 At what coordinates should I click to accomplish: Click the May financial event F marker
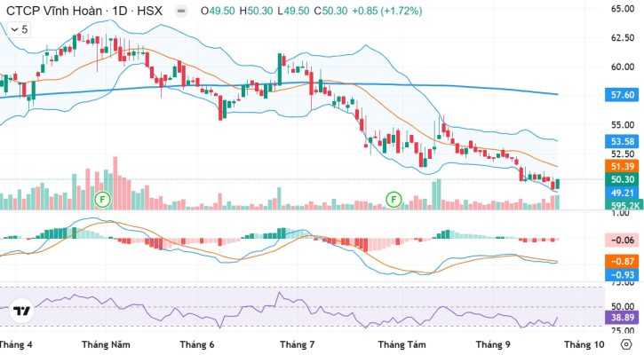pos(103,200)
